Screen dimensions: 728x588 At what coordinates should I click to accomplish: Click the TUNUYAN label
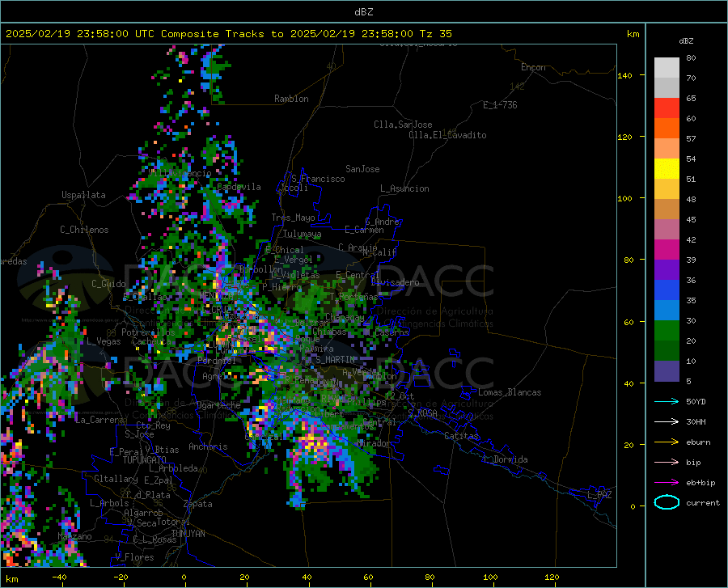pyautogui.click(x=188, y=534)
